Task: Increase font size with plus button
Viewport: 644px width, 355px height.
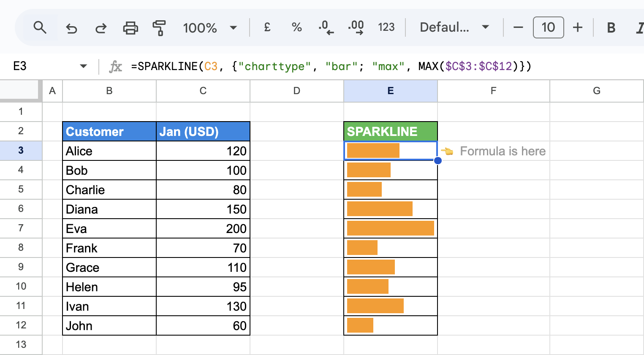Action: click(x=578, y=28)
